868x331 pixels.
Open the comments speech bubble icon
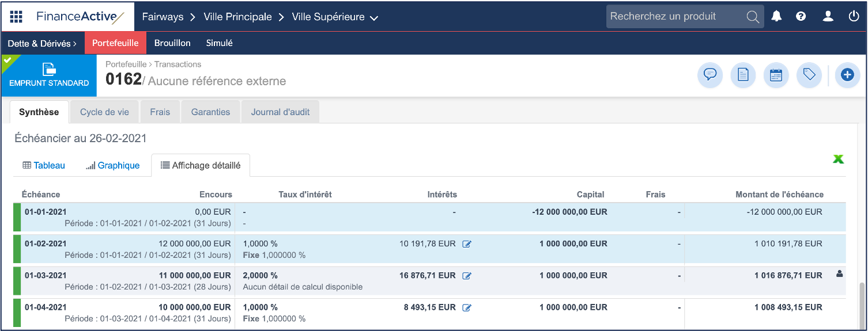coord(710,75)
